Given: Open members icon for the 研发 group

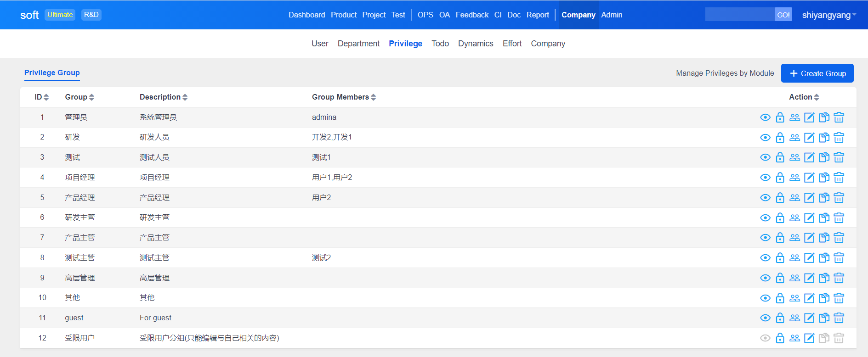Looking at the screenshot, I should point(794,138).
